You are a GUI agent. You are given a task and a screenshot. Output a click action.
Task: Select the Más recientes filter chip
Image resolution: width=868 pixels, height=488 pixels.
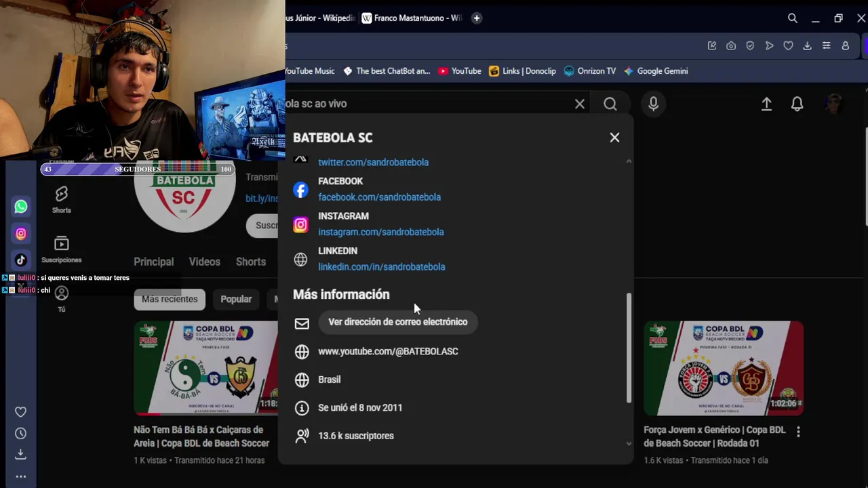(x=170, y=299)
